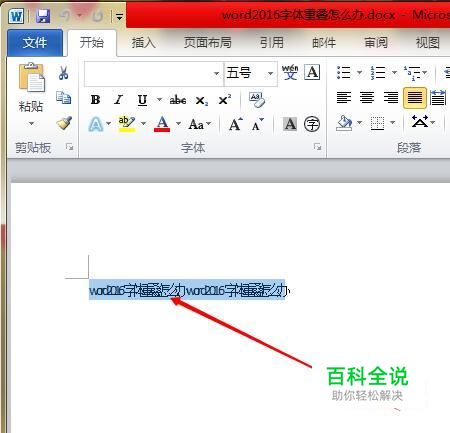
Task: Click the Clear Formatting eraser icon
Action: (x=257, y=100)
